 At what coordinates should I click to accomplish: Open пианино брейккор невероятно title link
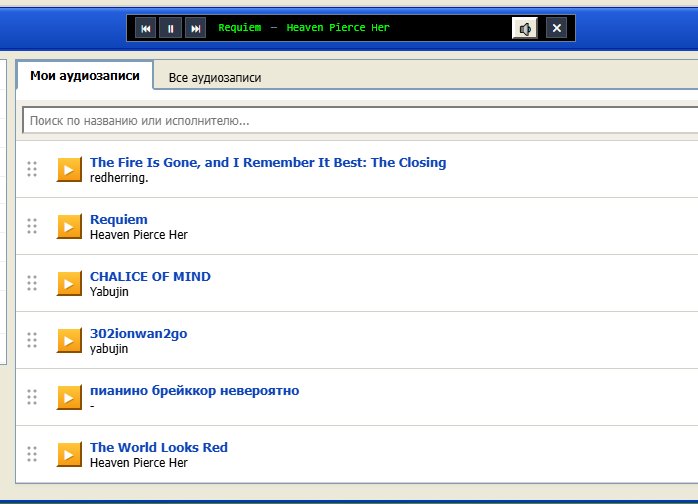click(x=195, y=390)
